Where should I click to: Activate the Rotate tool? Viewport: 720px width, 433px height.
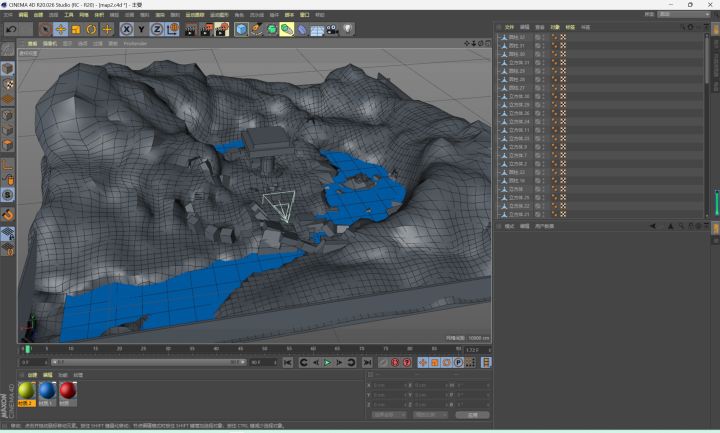click(x=91, y=29)
